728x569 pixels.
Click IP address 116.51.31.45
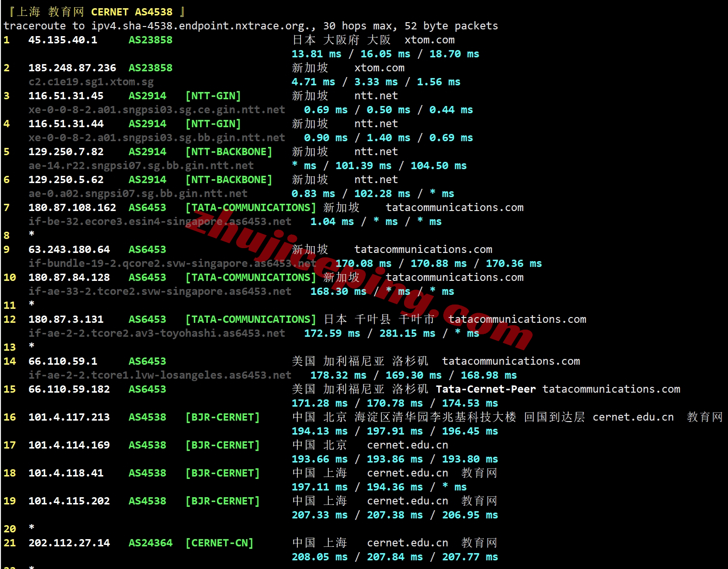pyautogui.click(x=66, y=95)
